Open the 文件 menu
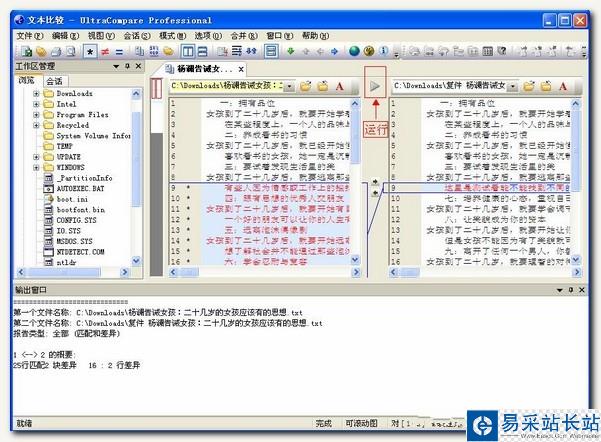 point(30,36)
